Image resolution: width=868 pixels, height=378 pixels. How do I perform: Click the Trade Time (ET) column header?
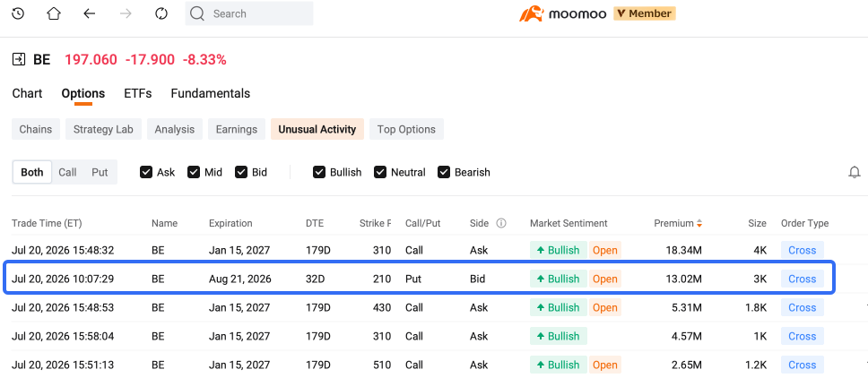(x=47, y=223)
